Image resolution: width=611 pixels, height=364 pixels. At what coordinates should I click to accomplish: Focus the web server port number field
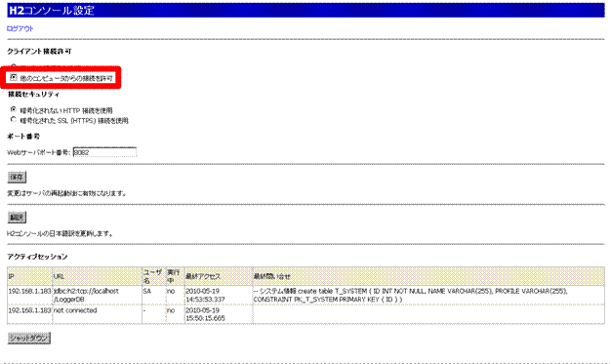(104, 152)
